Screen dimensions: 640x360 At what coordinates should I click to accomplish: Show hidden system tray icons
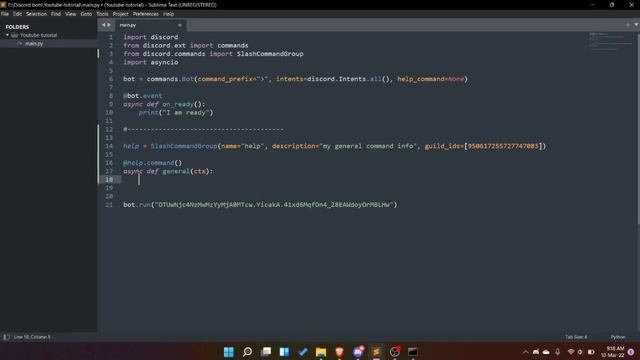point(525,352)
